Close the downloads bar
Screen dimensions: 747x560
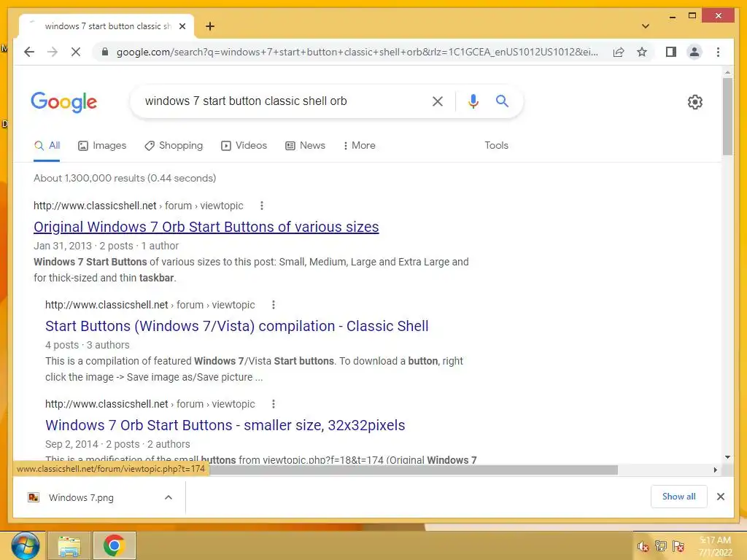(x=721, y=497)
